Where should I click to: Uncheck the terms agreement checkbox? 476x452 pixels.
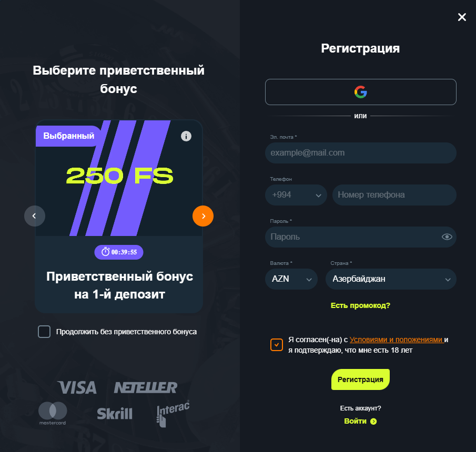tap(277, 345)
